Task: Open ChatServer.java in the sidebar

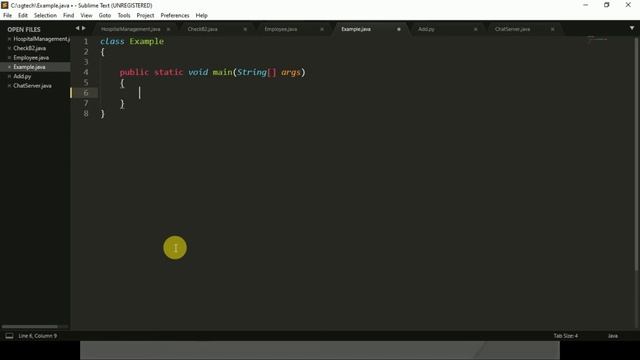Action: [32, 86]
